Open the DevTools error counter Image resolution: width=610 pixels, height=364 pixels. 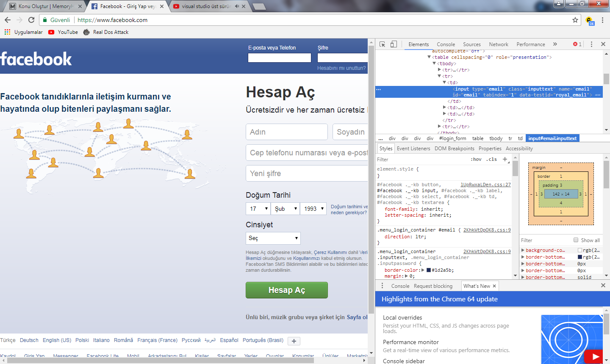click(577, 44)
